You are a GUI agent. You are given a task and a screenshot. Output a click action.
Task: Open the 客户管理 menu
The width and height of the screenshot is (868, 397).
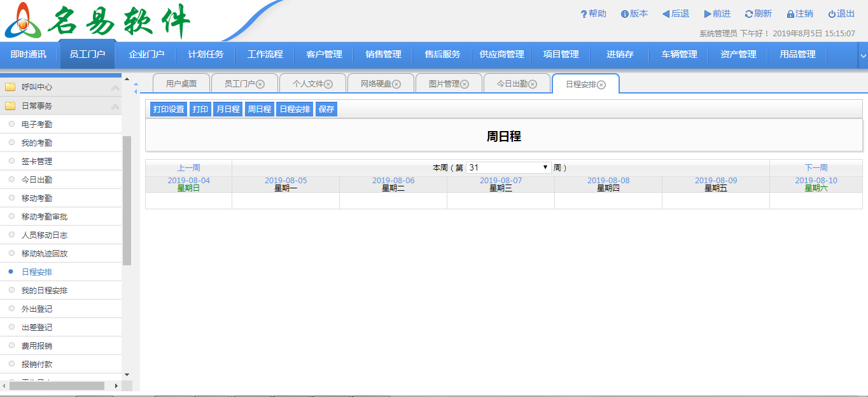tap(324, 55)
